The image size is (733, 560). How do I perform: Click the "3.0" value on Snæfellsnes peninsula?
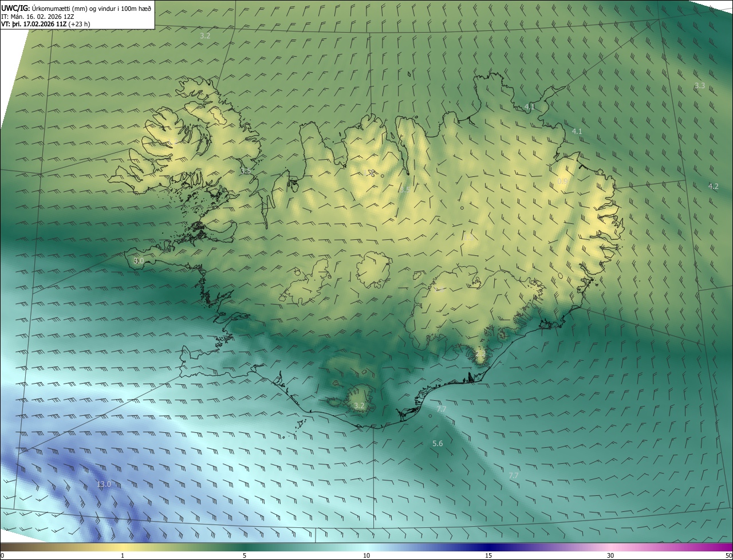[x=139, y=261]
